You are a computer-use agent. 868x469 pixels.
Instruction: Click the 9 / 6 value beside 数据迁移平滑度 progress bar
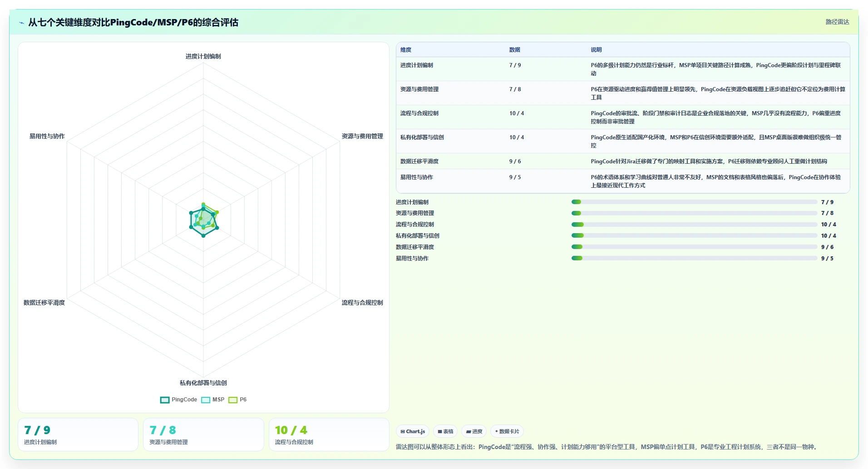coord(827,247)
